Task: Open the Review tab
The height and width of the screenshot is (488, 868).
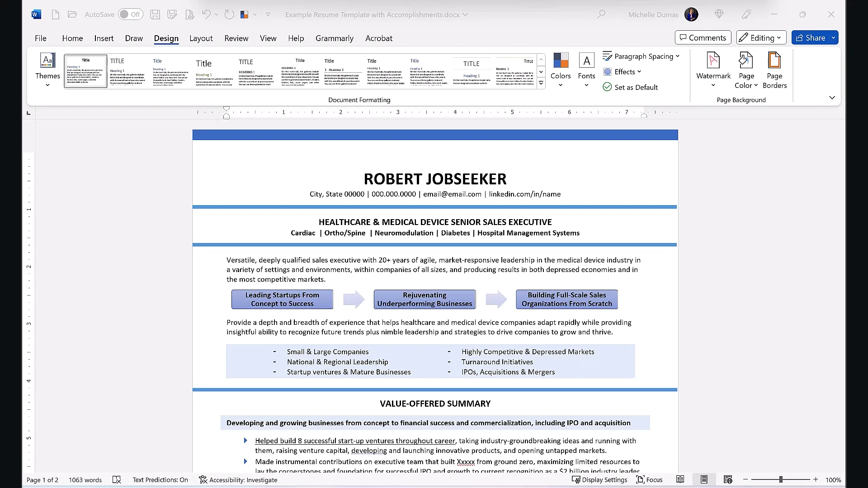Action: tap(236, 38)
